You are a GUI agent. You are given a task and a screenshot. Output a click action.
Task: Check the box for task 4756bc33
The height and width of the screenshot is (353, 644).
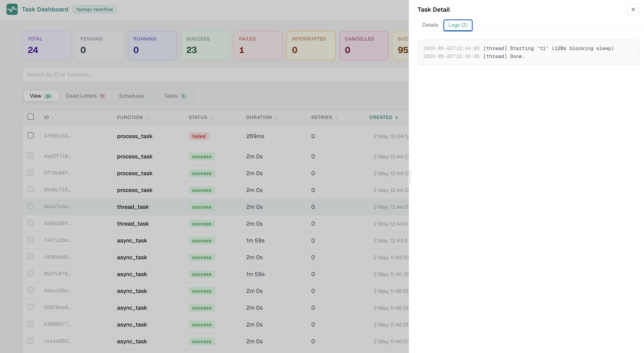pos(31,136)
